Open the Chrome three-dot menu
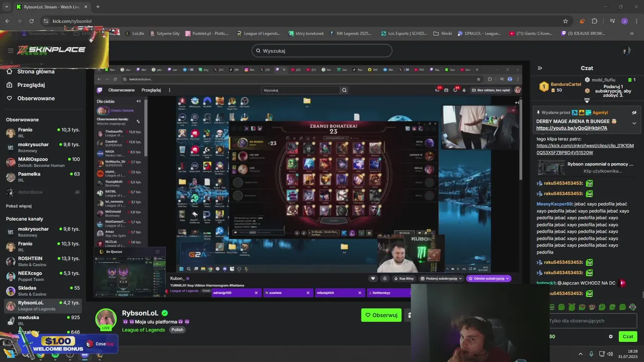Viewport: 644px width, 362px height. [x=636, y=21]
